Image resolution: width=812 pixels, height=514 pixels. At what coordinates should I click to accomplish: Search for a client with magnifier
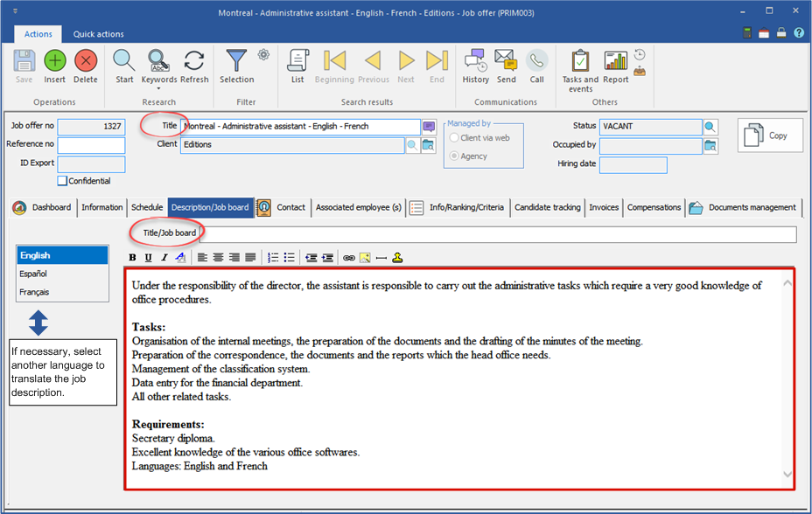coord(412,145)
